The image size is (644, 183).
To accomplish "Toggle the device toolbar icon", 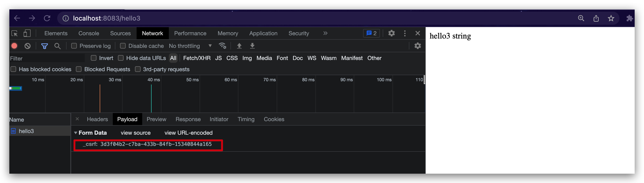I will pos(27,33).
